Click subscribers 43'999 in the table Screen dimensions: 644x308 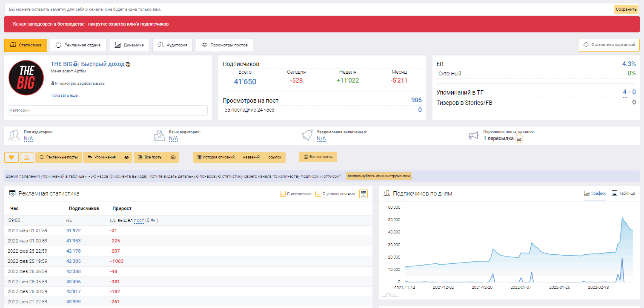74,302
